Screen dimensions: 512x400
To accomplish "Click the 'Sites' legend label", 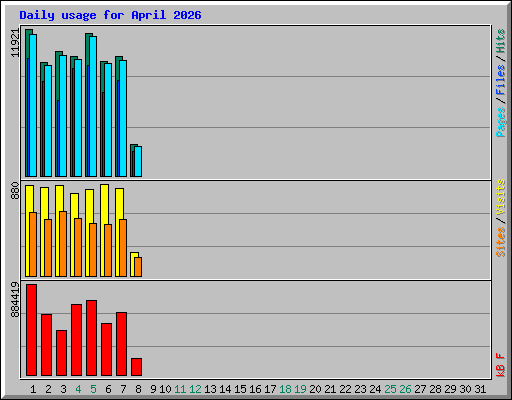I will (500, 242).
